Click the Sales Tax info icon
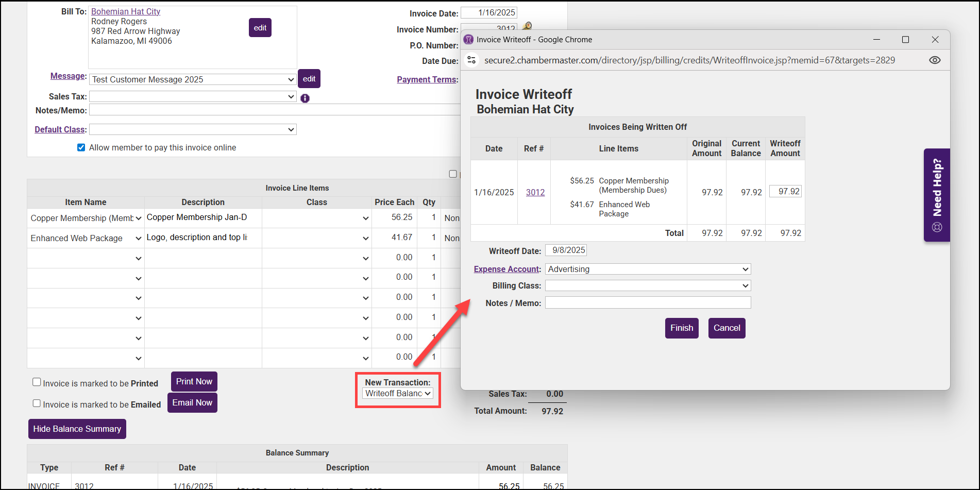 pyautogui.click(x=305, y=98)
